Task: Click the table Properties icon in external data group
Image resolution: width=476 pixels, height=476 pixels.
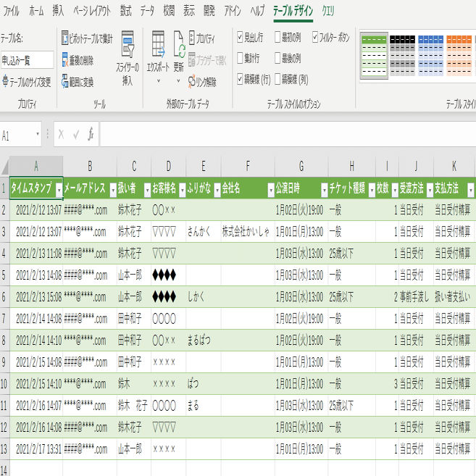Action: tap(192, 38)
